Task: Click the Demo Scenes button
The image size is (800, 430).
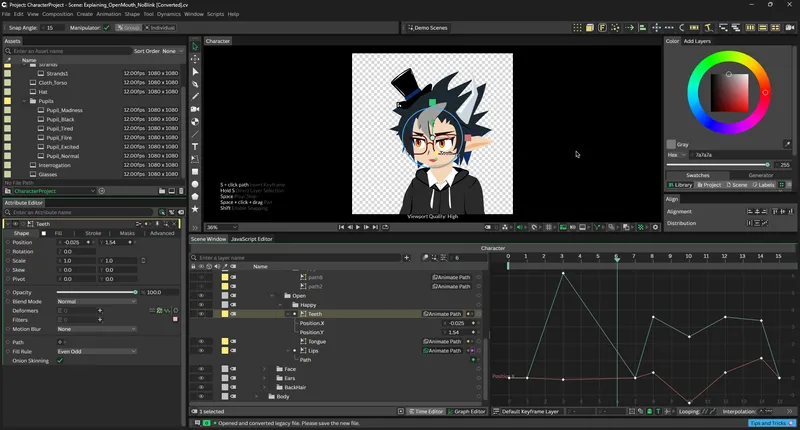Action: click(428, 28)
